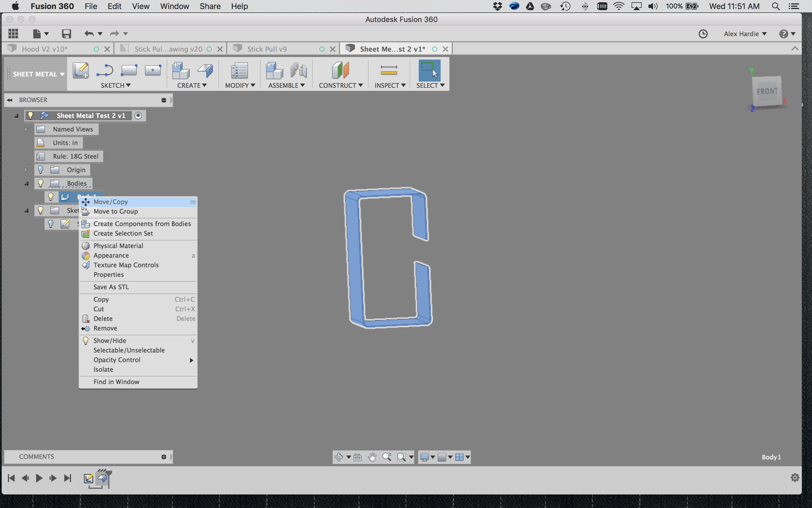Open the Help question mark menu
This screenshot has height=508, width=812.
787,34
